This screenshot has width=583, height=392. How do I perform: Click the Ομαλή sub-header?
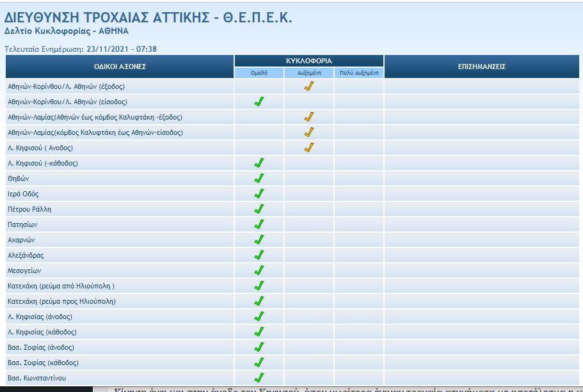tap(259, 73)
